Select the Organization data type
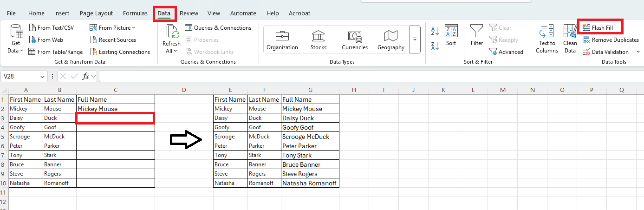This screenshot has width=644, height=210. (282, 40)
